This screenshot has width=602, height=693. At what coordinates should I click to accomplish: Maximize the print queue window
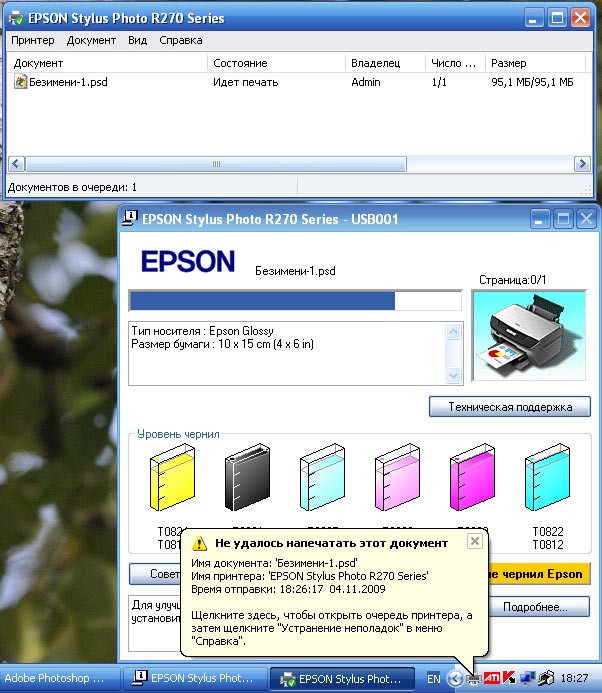pyautogui.click(x=557, y=19)
